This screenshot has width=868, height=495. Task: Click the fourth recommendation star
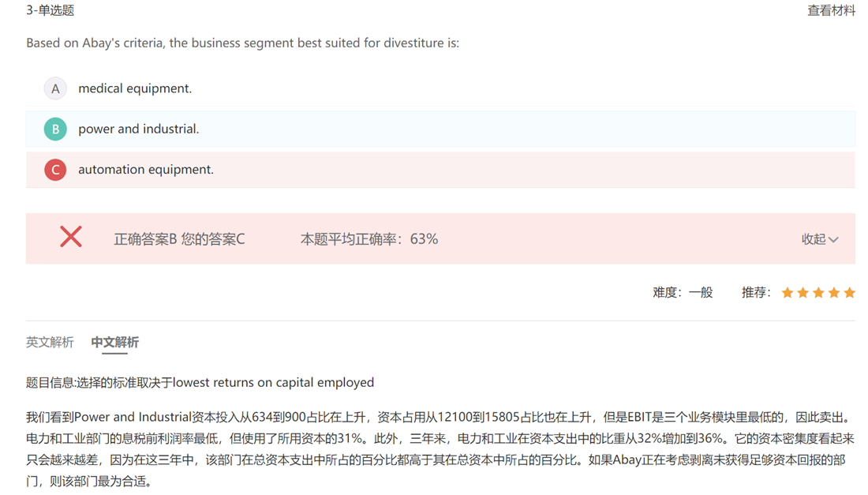pos(834,293)
